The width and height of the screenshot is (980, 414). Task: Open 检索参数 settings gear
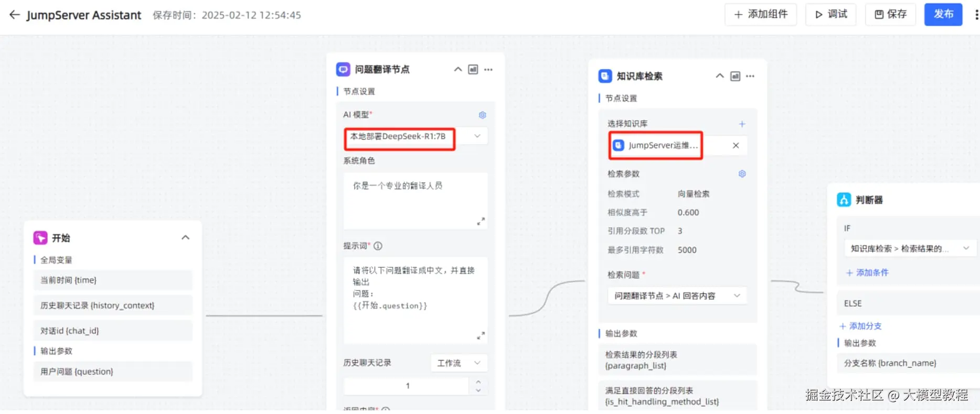click(742, 173)
